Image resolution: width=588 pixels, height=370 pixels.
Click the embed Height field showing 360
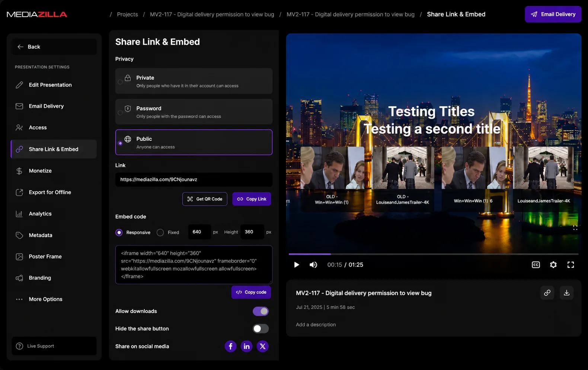252,232
